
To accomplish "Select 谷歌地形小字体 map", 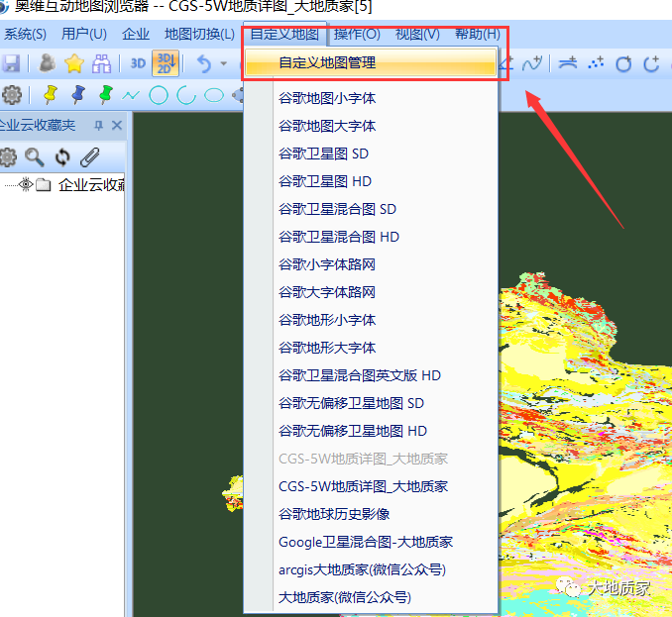I will tap(371, 320).
